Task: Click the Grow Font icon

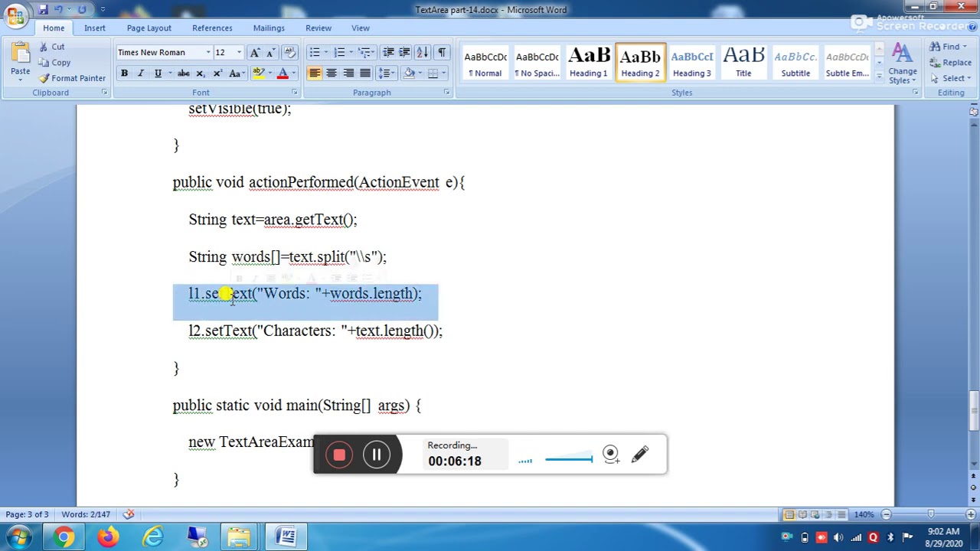Action: (x=255, y=53)
